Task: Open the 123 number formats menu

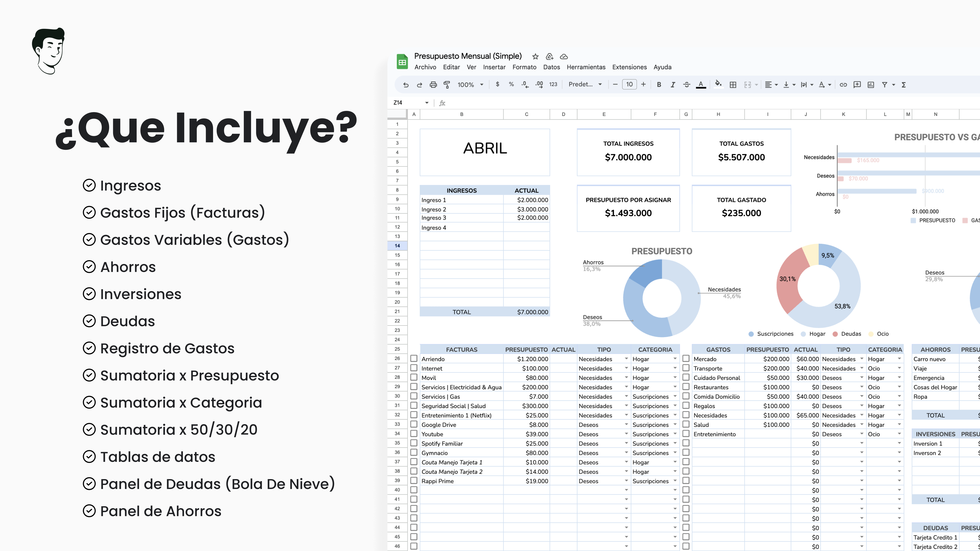Action: pyautogui.click(x=553, y=84)
